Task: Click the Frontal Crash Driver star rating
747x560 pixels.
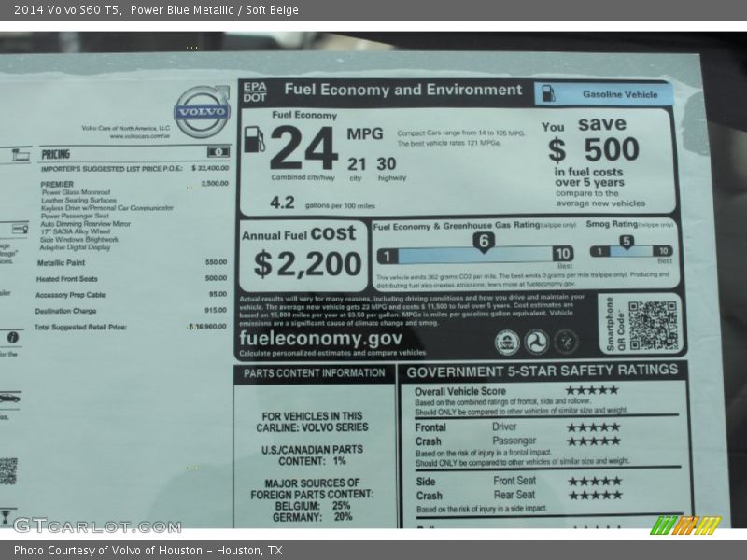Action: tap(594, 427)
